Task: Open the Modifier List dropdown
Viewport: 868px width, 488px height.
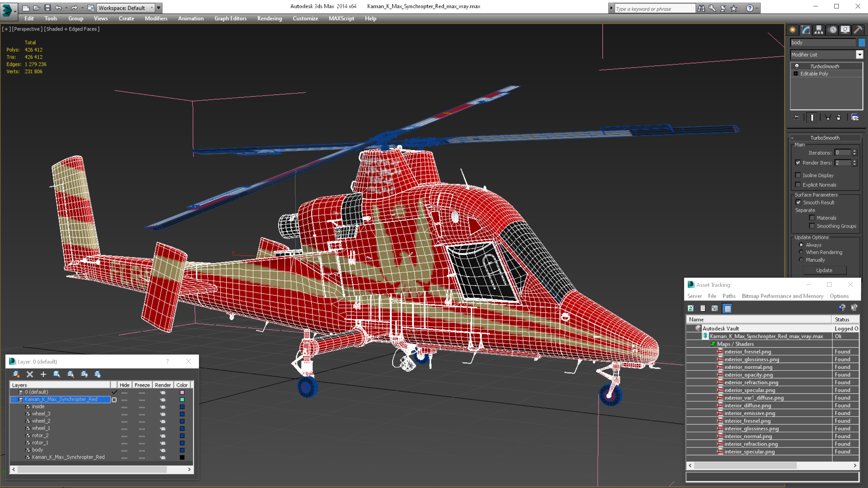Action: (x=860, y=55)
